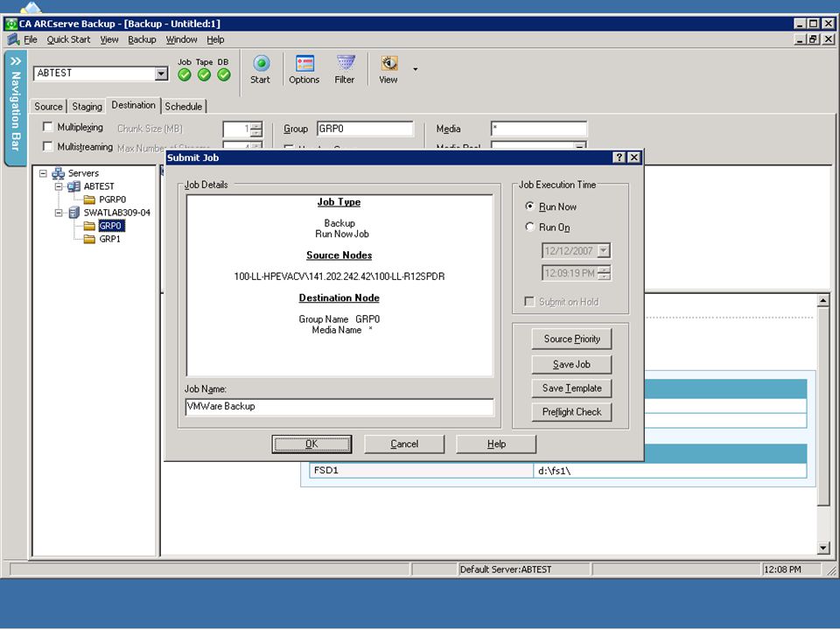Open the Options toolbar icon
This screenshot has height=630, width=840.
304,64
